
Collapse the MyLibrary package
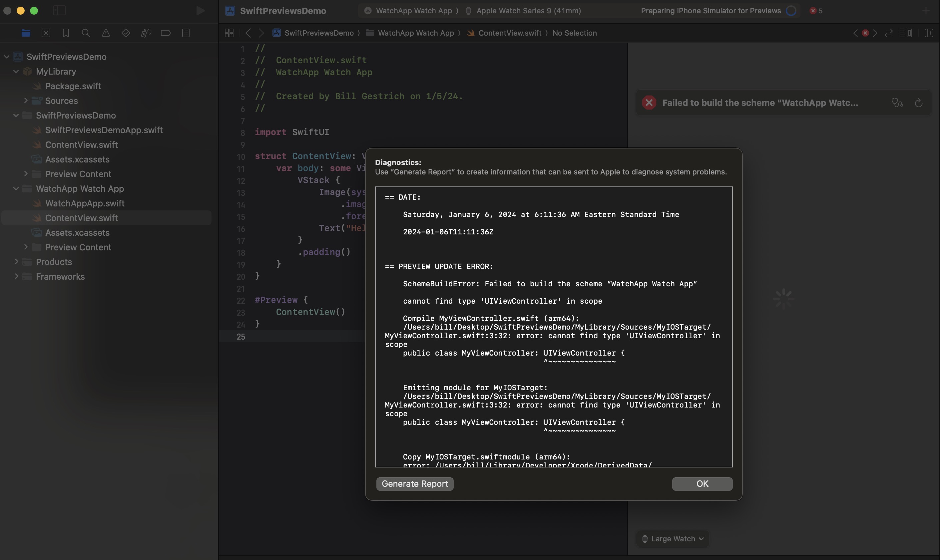pos(16,71)
